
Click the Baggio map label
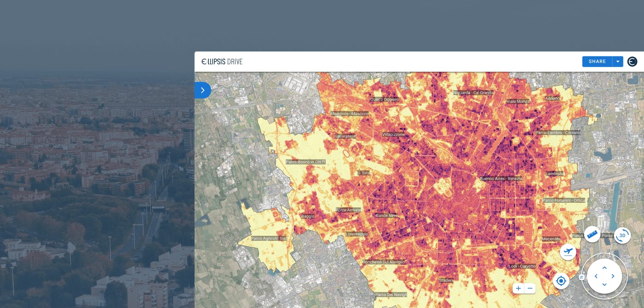point(308,216)
